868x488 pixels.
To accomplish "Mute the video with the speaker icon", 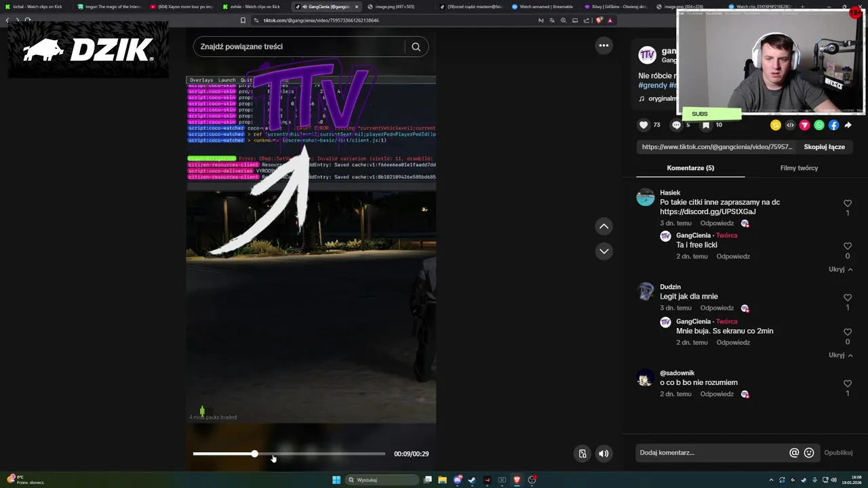I will point(604,453).
